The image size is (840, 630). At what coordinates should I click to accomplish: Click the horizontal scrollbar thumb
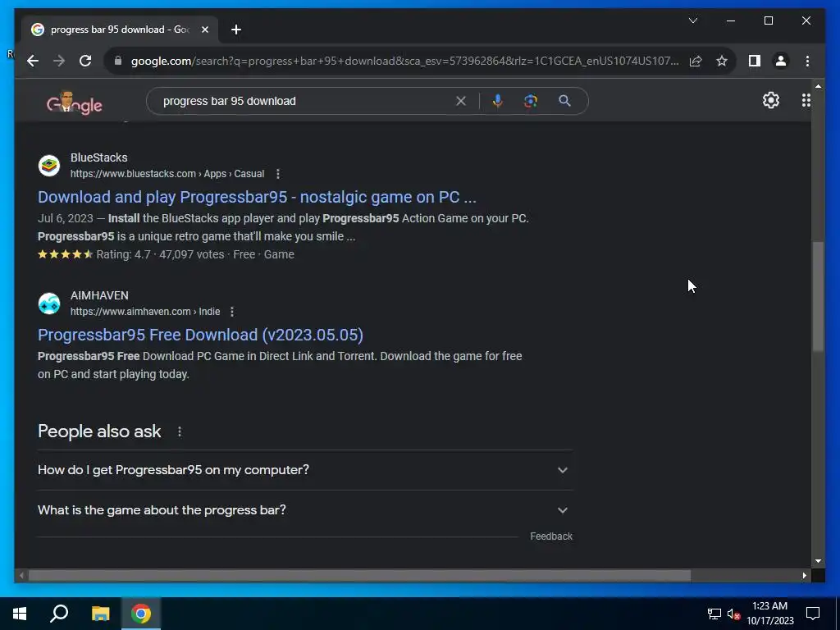click(359, 575)
